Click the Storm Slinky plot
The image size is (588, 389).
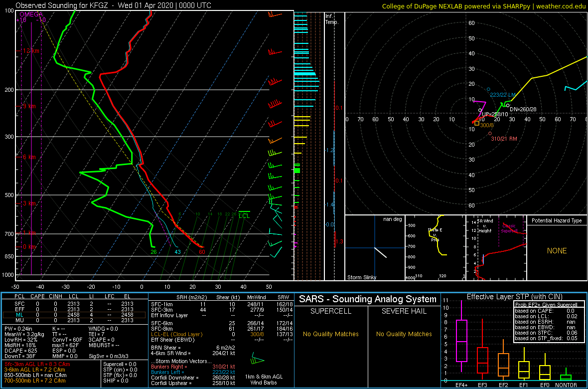[x=375, y=248]
